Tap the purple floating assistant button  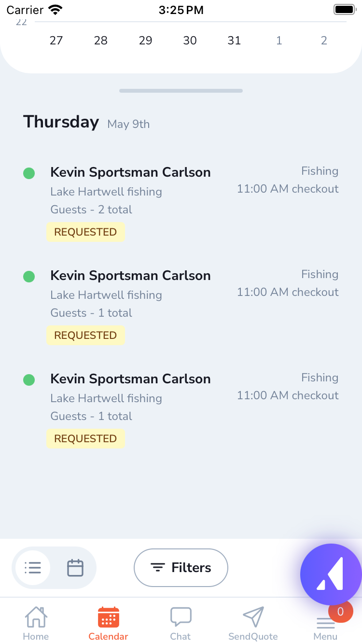pos(331,574)
